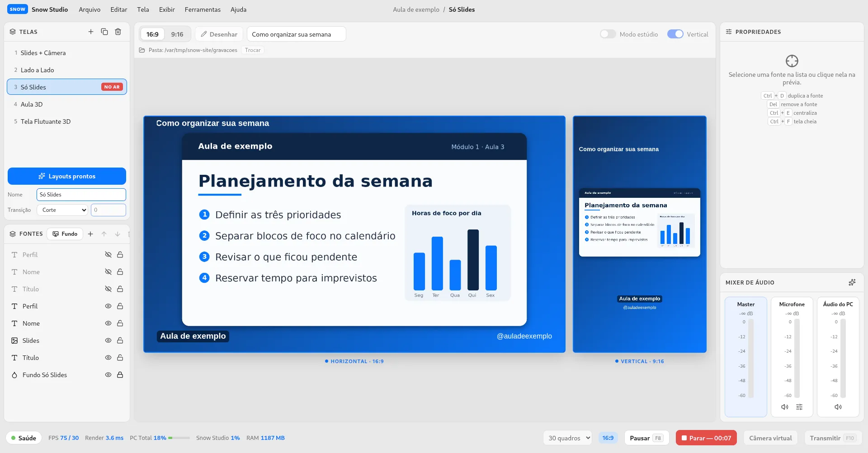Click the Layouts prontos button
The image size is (868, 453).
coord(67,176)
